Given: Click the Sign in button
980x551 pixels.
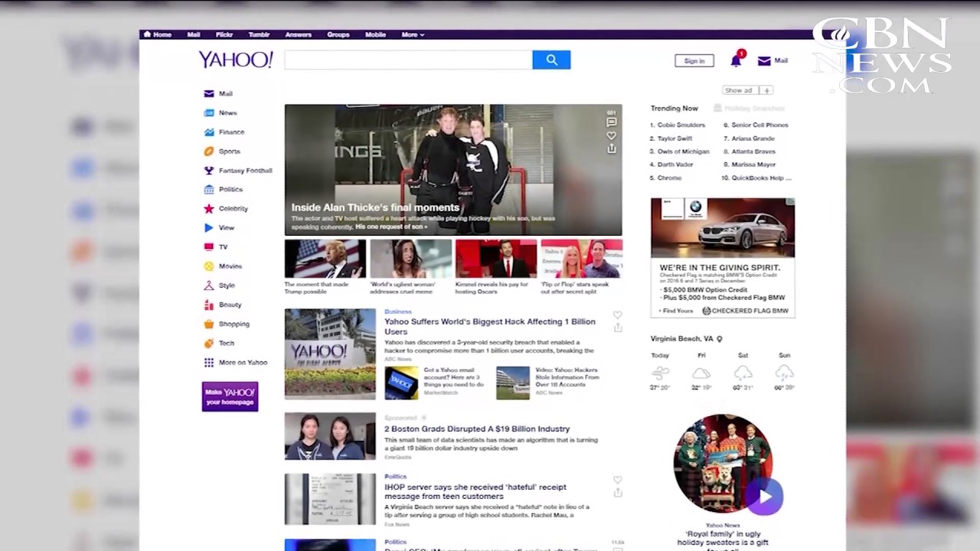Looking at the screenshot, I should coord(694,60).
